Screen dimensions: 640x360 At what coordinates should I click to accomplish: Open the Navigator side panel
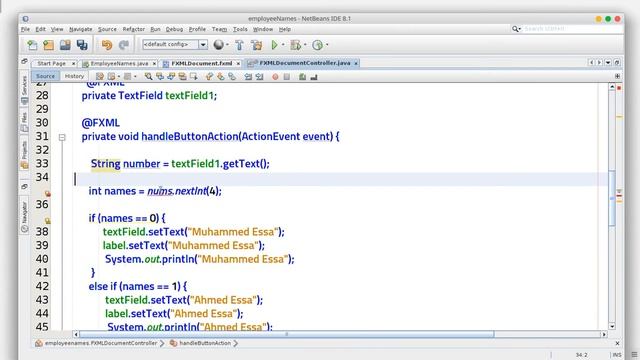24,217
